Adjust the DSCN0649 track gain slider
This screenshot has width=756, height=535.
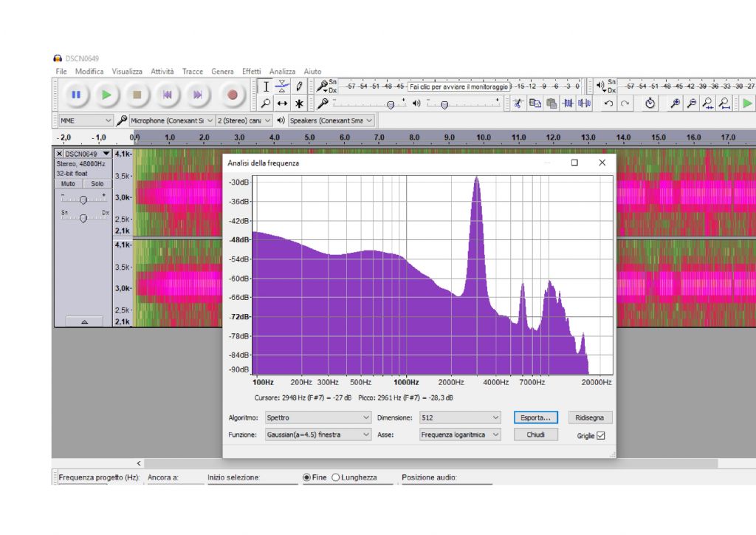(83, 200)
